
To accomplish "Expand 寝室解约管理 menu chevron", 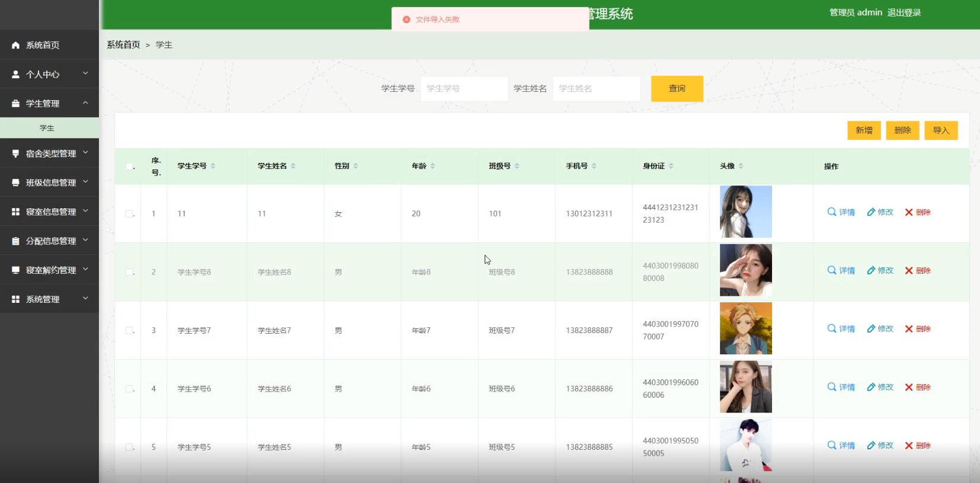I will (x=85, y=269).
